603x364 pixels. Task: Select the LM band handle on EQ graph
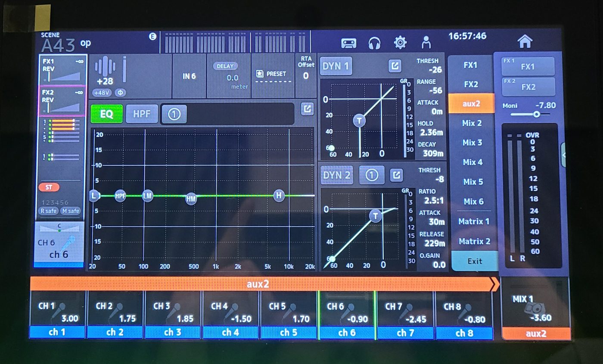pos(147,196)
